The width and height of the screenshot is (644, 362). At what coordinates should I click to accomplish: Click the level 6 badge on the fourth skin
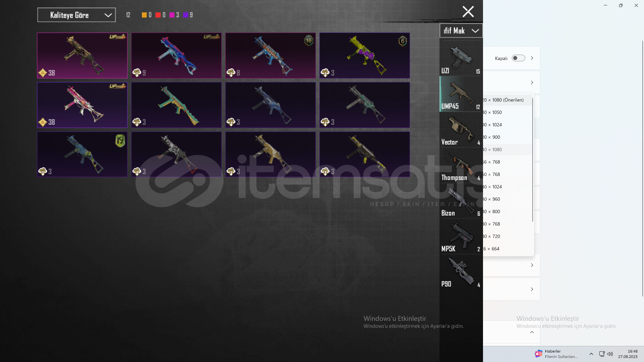tap(402, 41)
